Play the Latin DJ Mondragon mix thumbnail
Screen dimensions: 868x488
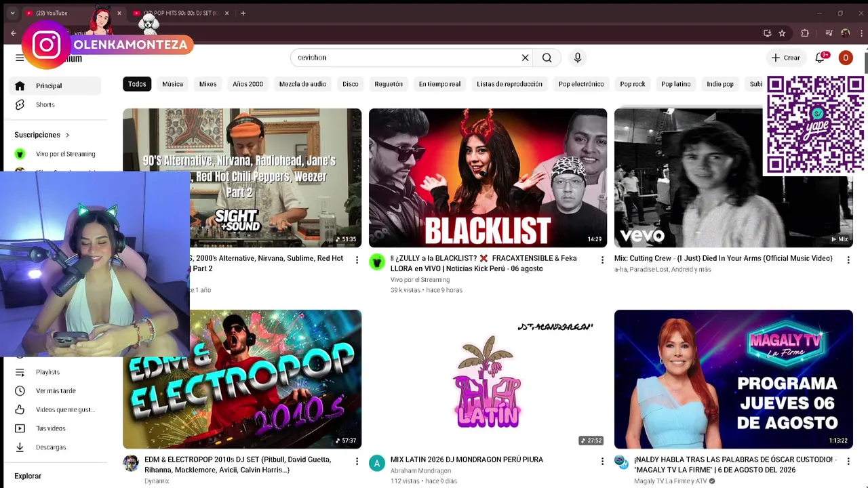pyautogui.click(x=488, y=379)
